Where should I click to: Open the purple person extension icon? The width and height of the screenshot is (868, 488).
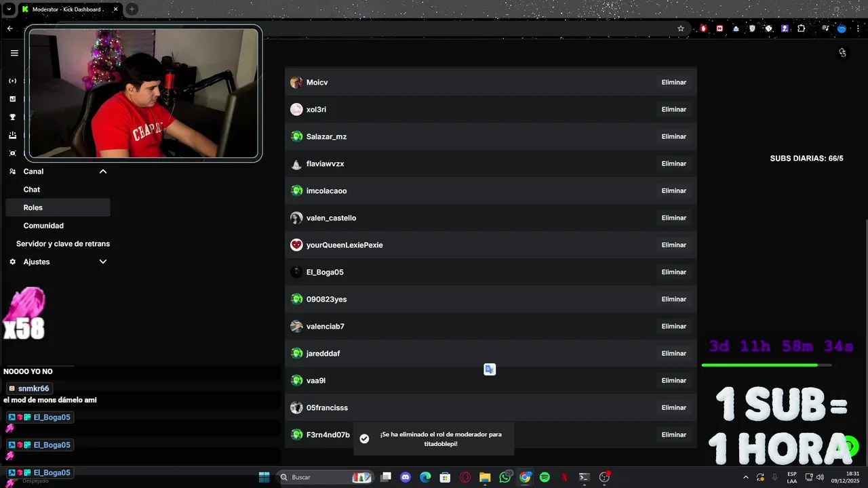[x=785, y=28]
